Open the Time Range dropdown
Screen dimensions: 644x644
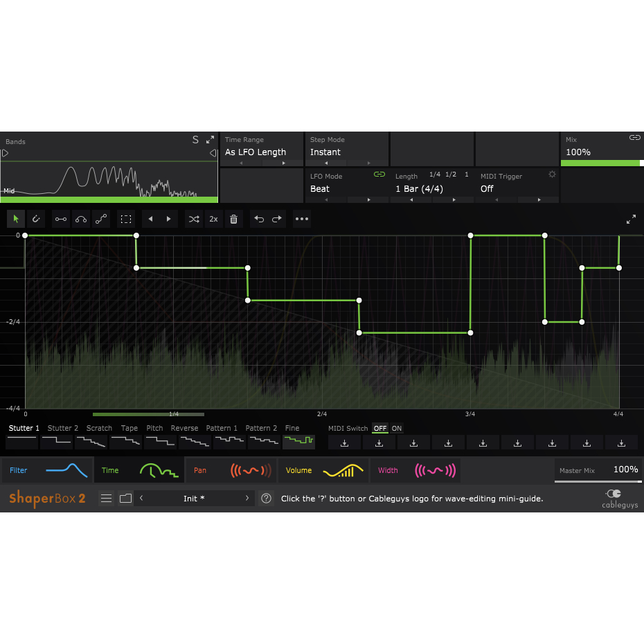tap(255, 152)
